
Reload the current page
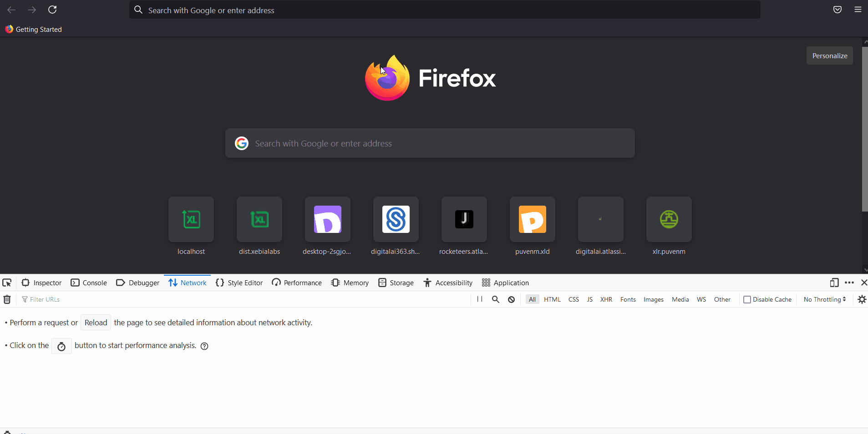pyautogui.click(x=52, y=10)
